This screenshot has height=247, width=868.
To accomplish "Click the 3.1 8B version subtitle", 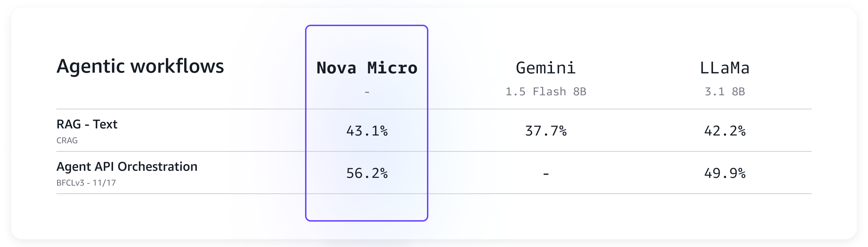I will pos(725,92).
